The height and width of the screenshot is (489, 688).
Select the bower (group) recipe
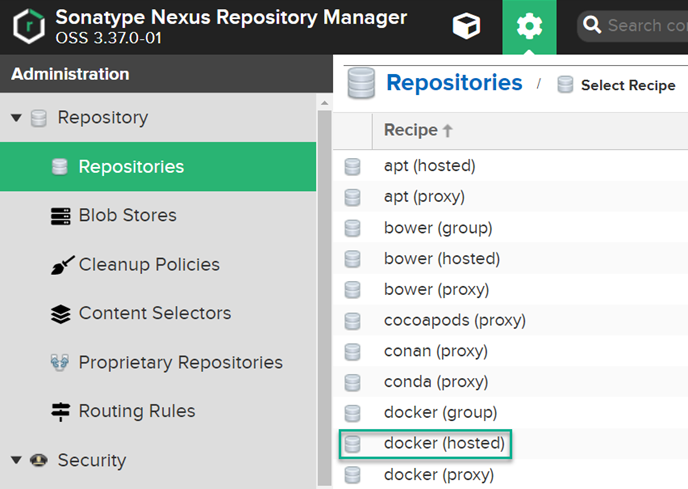tap(510, 228)
